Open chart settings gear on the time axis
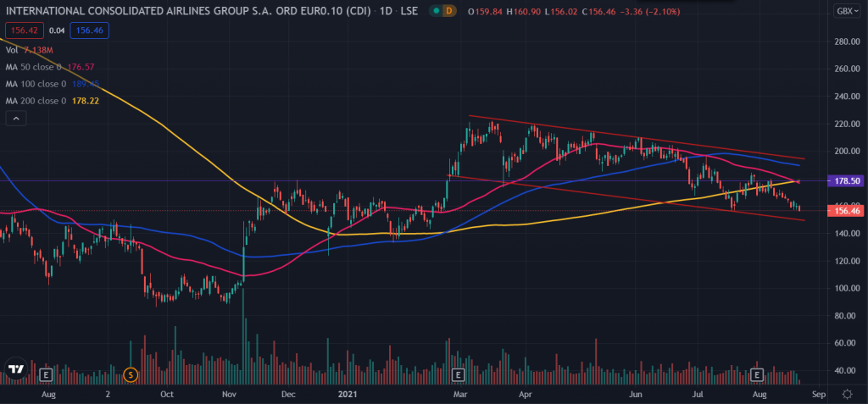This screenshot has height=404, width=868. point(847,394)
